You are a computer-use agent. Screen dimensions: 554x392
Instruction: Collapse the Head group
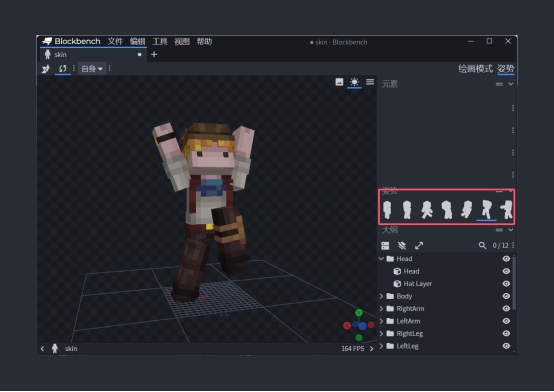pyautogui.click(x=381, y=258)
